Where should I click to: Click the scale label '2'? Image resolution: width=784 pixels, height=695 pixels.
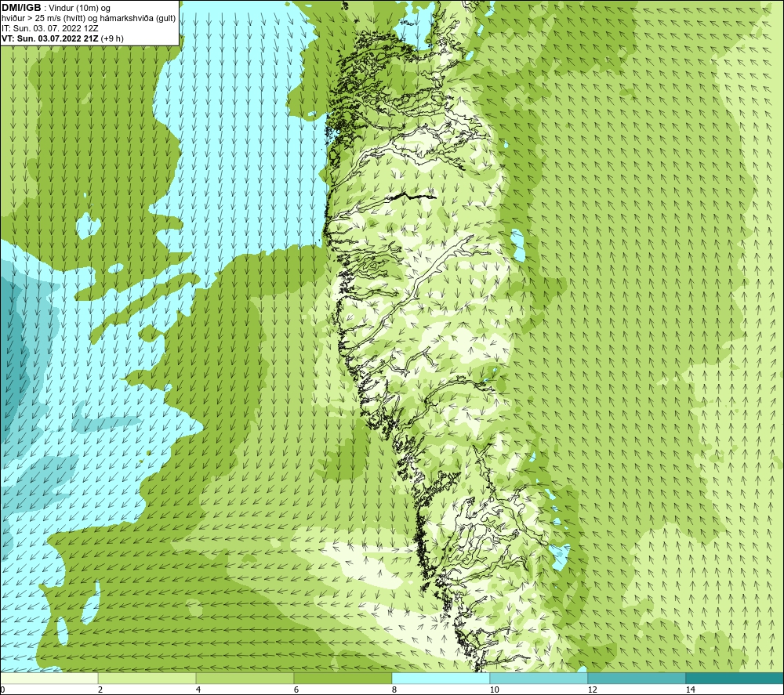coord(100,690)
